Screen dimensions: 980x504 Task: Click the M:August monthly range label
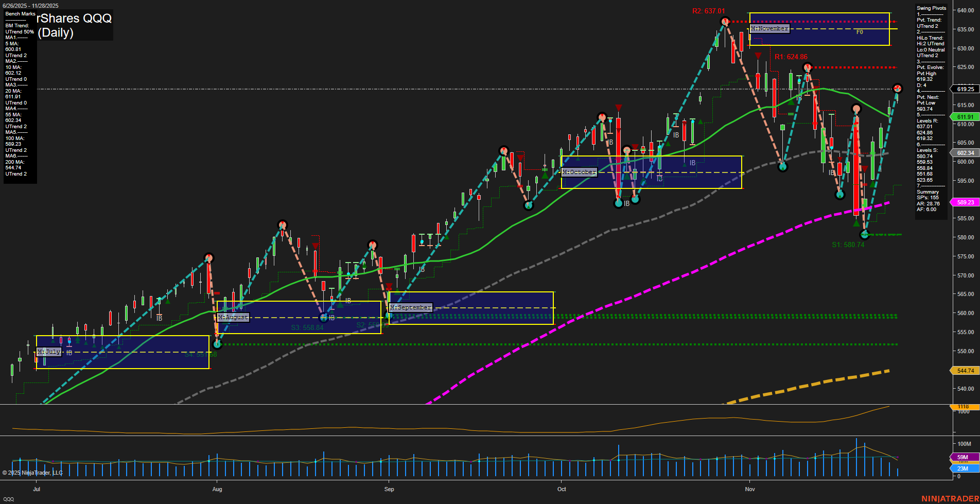click(x=233, y=317)
